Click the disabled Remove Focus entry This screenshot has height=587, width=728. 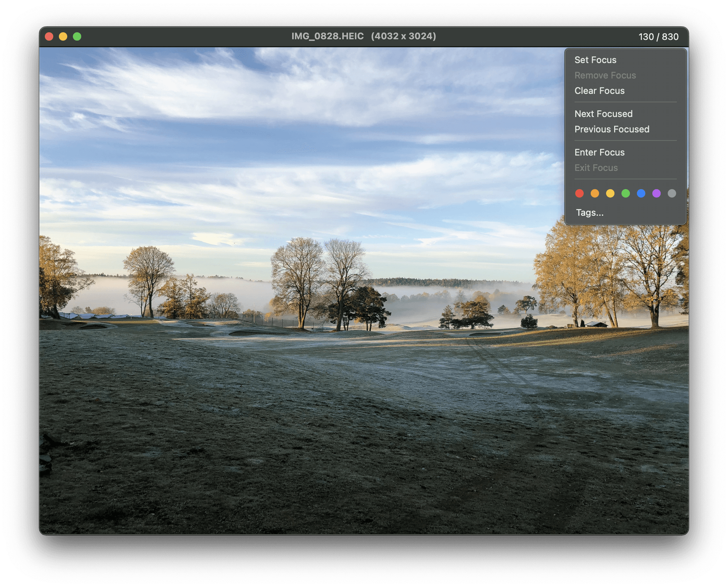605,76
